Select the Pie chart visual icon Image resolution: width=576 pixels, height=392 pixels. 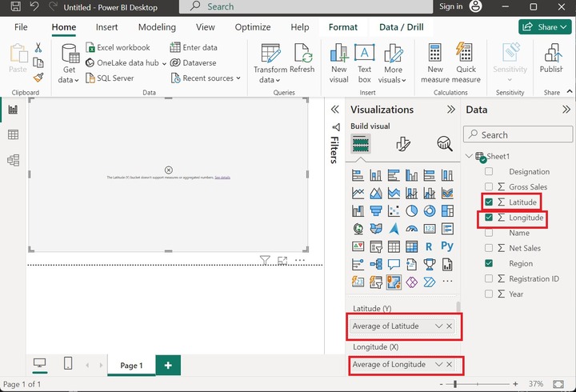click(411, 211)
